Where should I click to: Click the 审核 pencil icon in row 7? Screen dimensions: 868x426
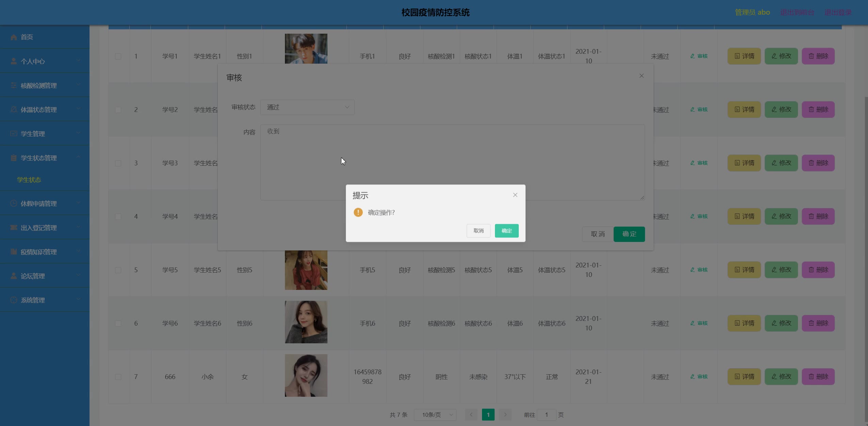692,377
